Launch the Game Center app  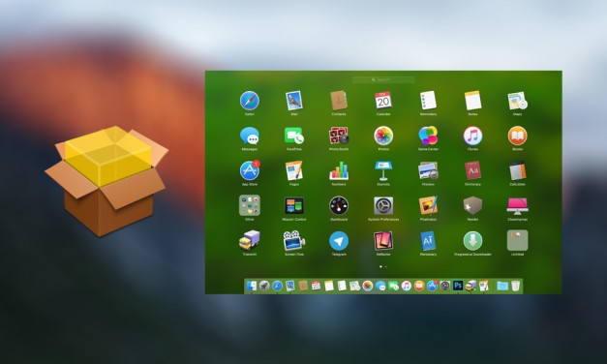coord(428,136)
